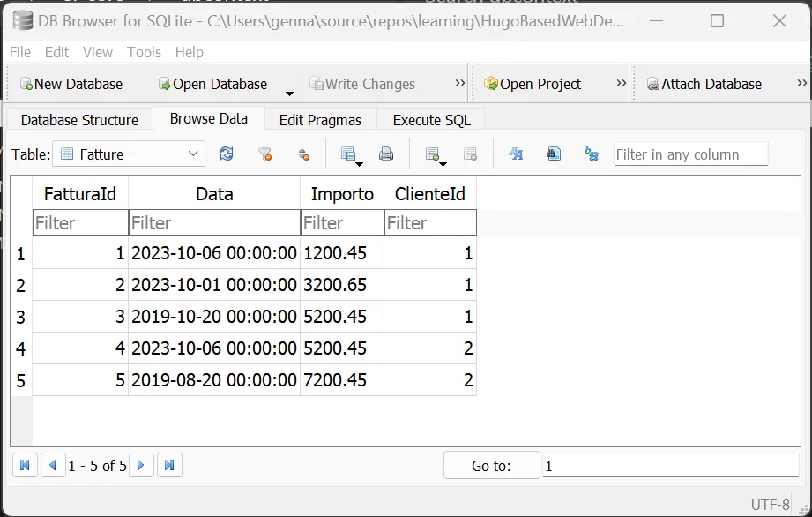This screenshot has width=812, height=517.
Task: Open save table options dropdown arrow
Action: point(359,164)
